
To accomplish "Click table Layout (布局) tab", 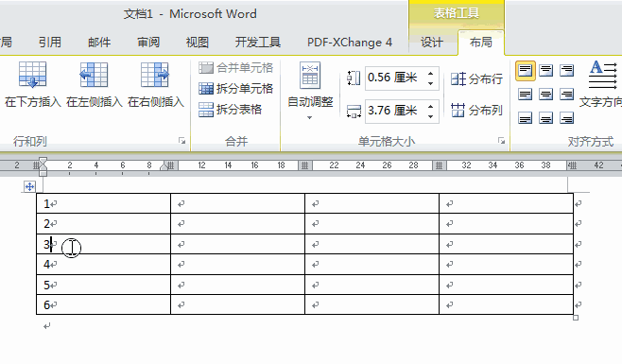I will [x=481, y=43].
